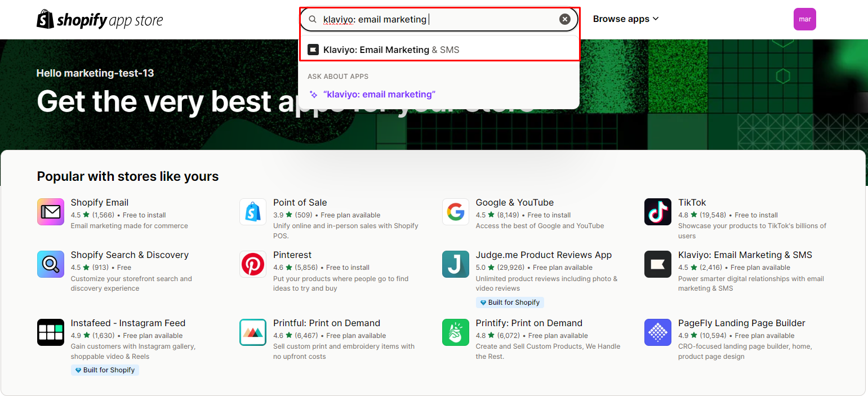Select the Judge.me Product Reviews app icon
868x396 pixels.
455,264
